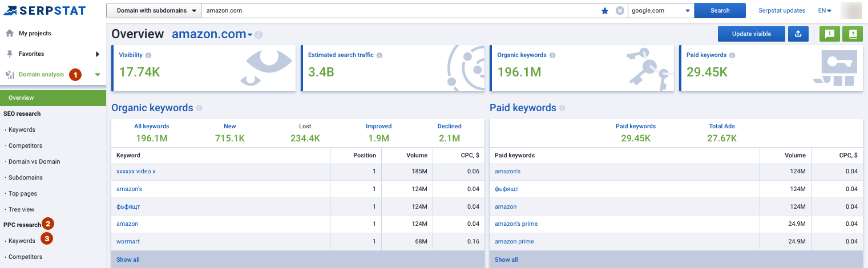Click the Visibility 17.74K card

coord(204,68)
